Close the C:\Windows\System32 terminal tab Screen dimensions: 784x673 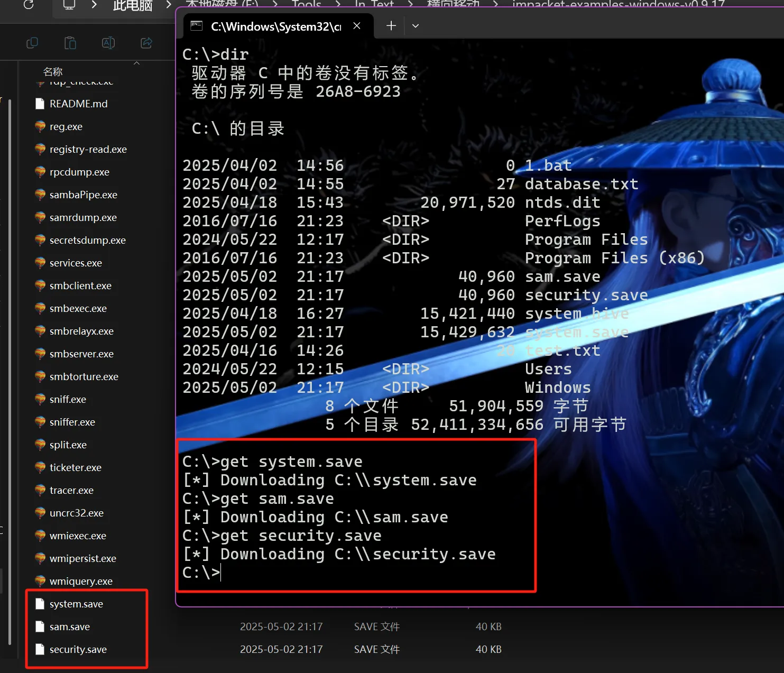(357, 26)
